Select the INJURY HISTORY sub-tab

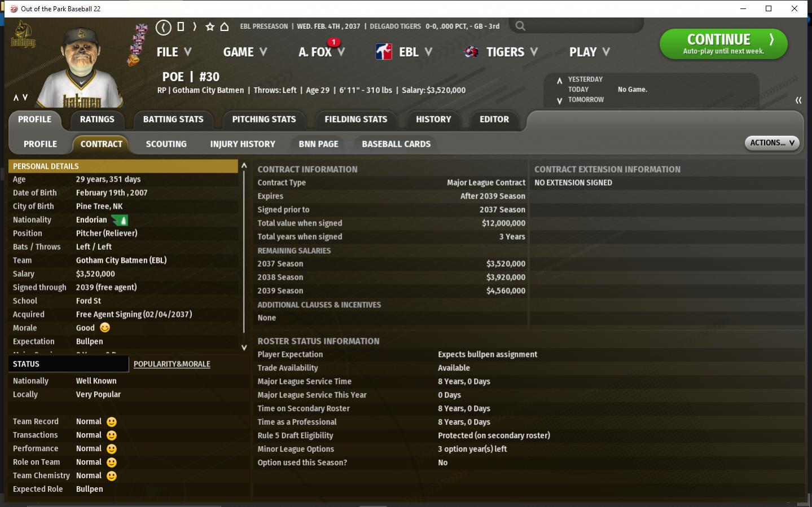click(243, 144)
